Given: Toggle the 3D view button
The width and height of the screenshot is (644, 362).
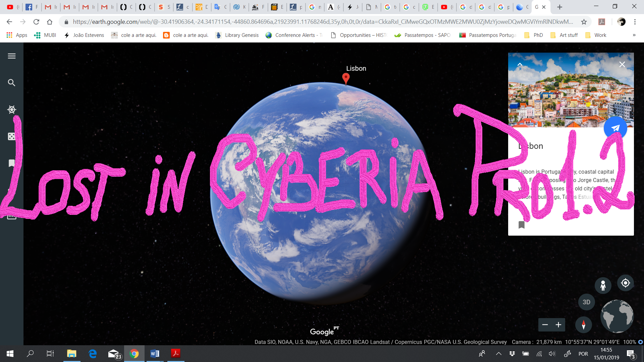Looking at the screenshot, I should click(586, 302).
